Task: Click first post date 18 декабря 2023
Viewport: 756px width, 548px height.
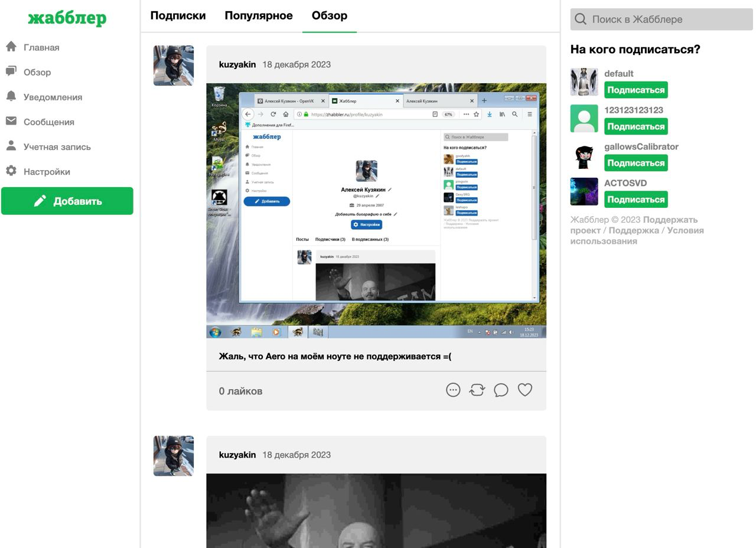Action: [296, 64]
